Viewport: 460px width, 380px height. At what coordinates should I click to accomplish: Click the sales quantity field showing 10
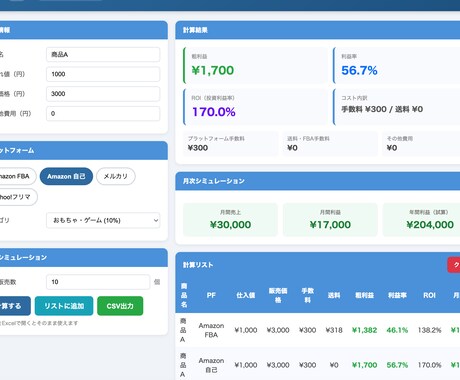98,282
